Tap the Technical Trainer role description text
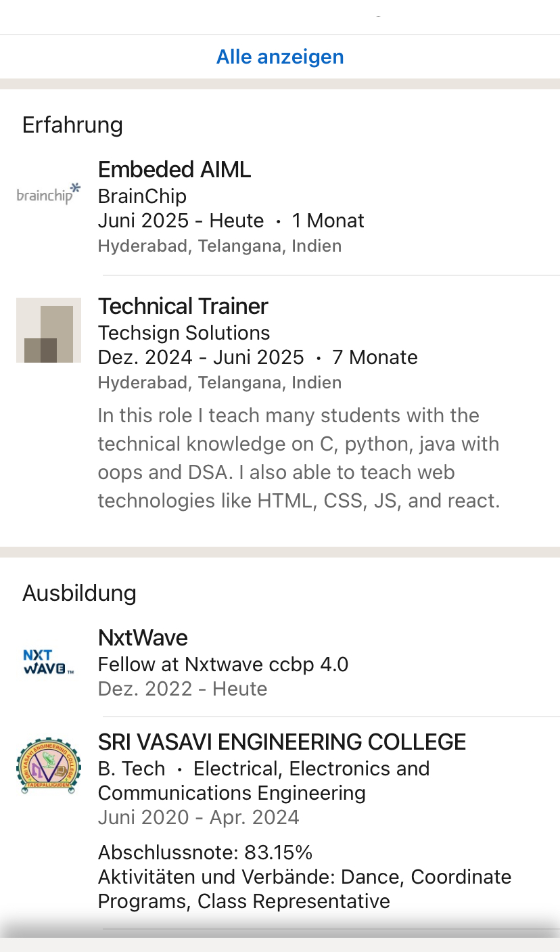Viewport: 560px width, 952px height. 298,458
